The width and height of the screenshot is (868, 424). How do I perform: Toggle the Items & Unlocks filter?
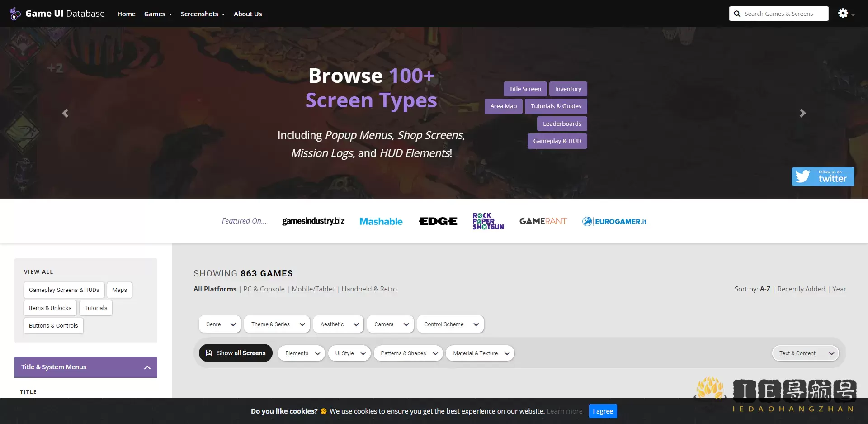(50, 308)
